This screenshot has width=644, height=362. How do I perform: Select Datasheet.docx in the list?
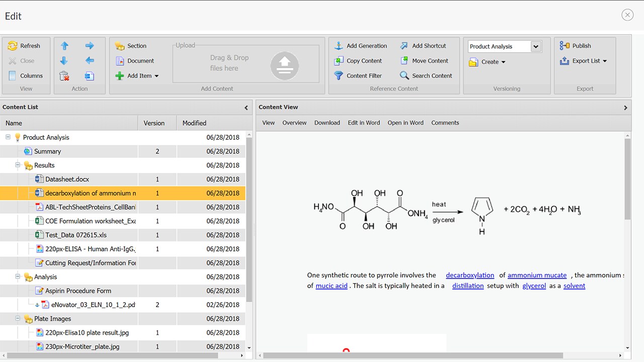pos(123,179)
